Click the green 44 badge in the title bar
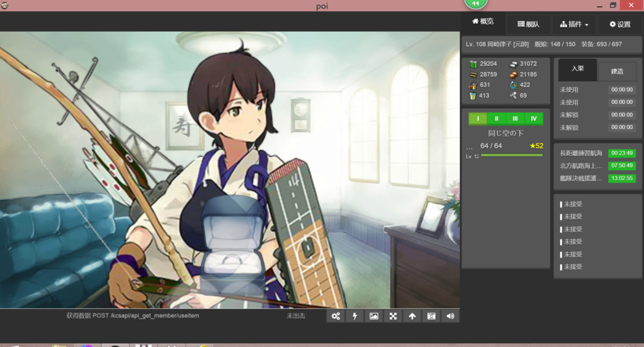This screenshot has height=347, width=644. [x=476, y=3]
